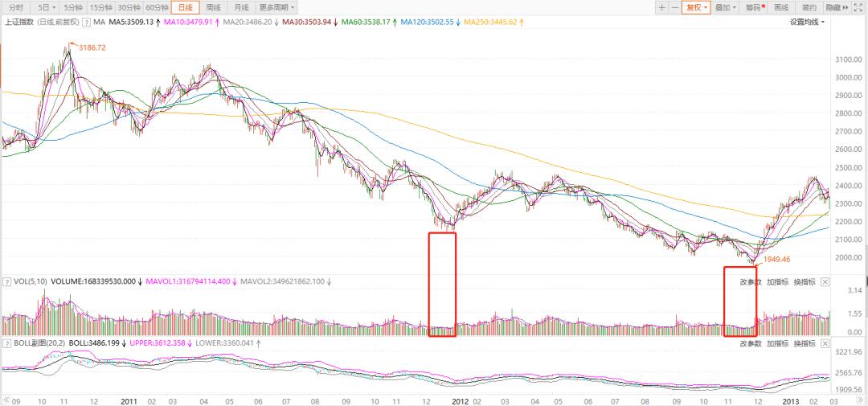This screenshot has width=868, height=406.
Task: Open the 设置均线 dropdown
Action: (x=807, y=23)
